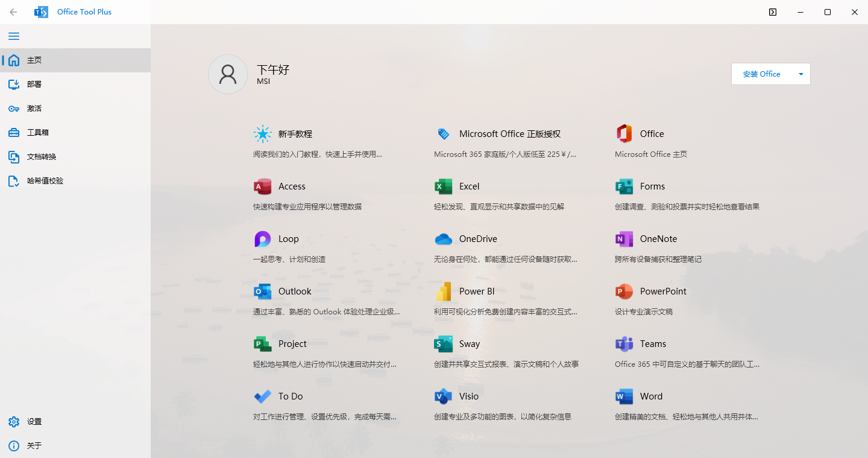Click the Visio description 创建专业及多功能的图表
Viewport: 868px width, 458px height.
pyautogui.click(x=503, y=417)
